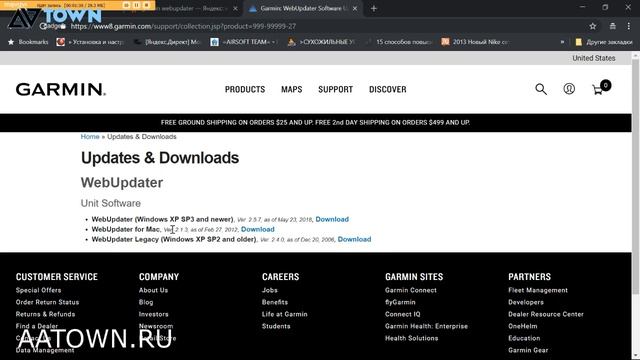Image resolution: width=640 pixels, height=360 pixels.
Task: Open the flyGarmin site link
Action: [400, 302]
